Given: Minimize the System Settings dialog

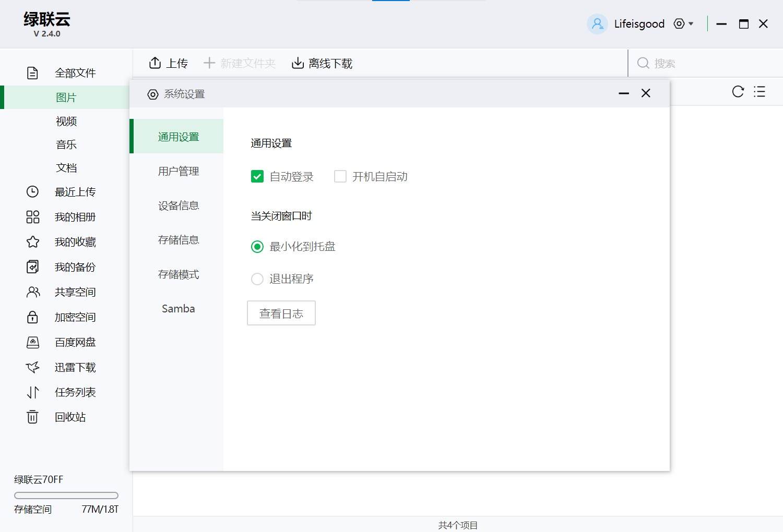Looking at the screenshot, I should click(624, 93).
